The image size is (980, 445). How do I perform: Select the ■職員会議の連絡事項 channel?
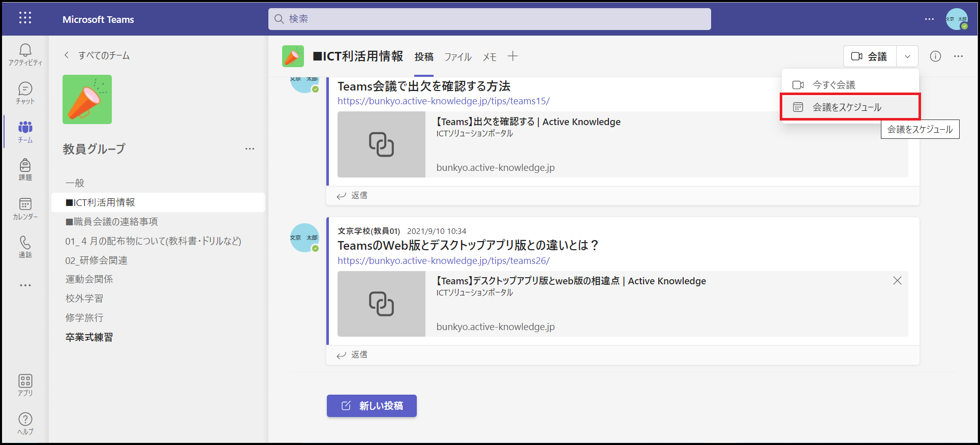[x=158, y=222]
